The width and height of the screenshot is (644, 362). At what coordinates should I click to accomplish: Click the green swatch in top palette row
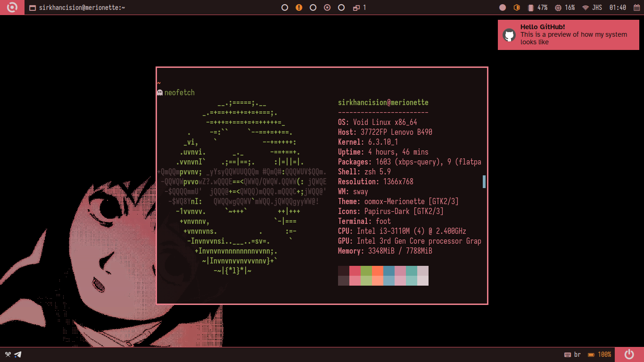click(366, 271)
